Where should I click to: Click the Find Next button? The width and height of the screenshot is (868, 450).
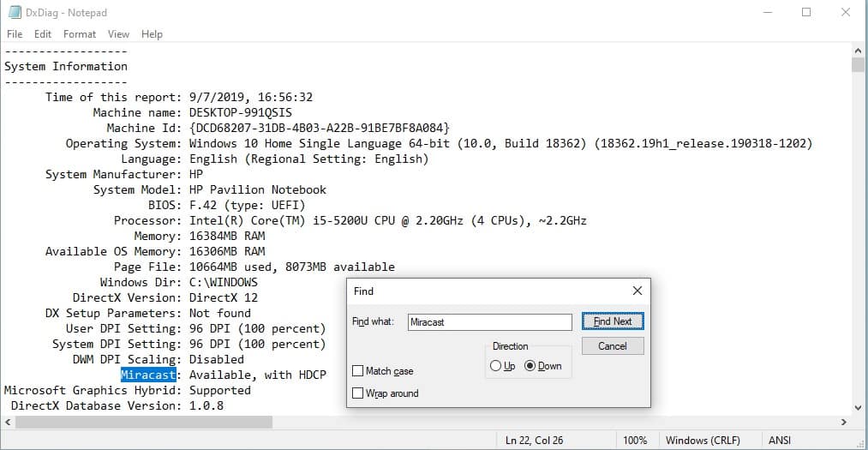coord(613,321)
